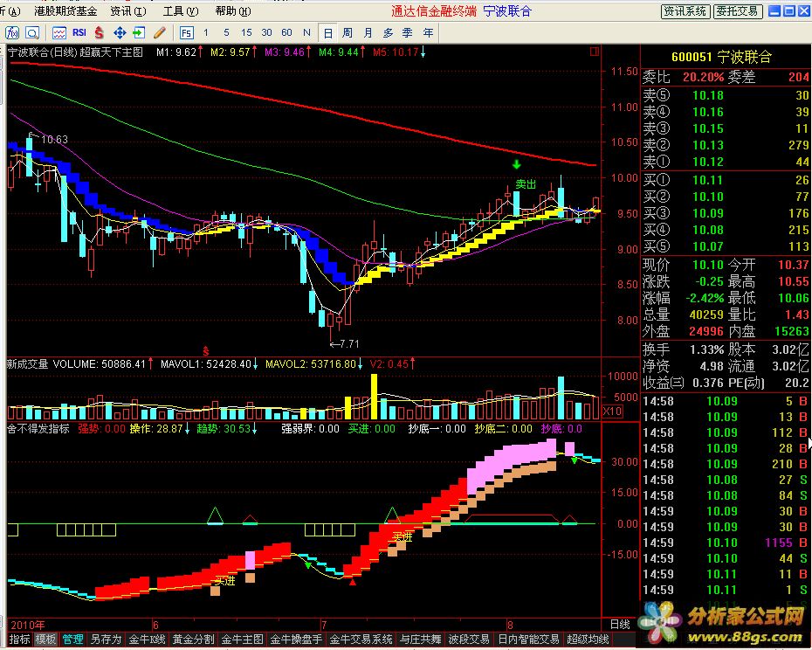Open the 资讯(I) menu
Screen dimensions: 812x650
(x=128, y=10)
